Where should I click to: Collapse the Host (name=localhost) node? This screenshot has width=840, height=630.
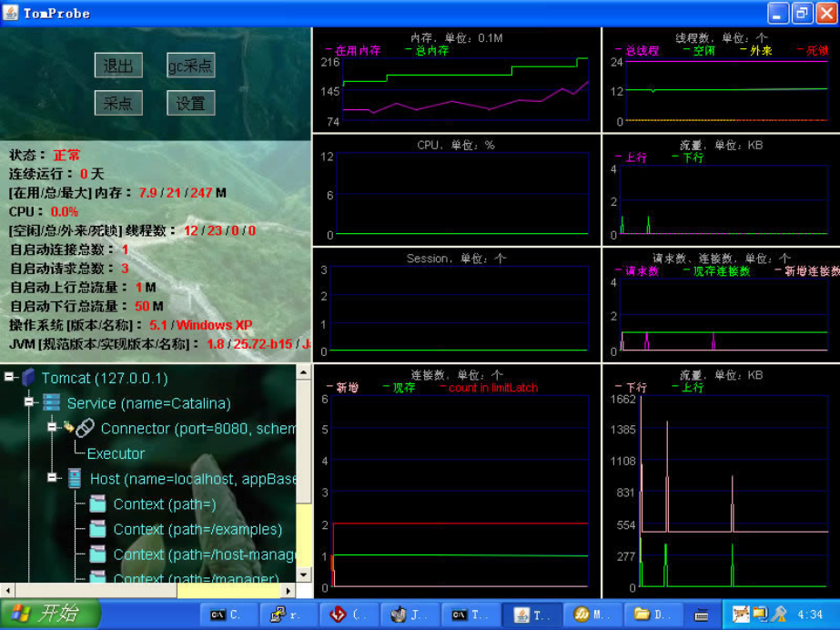click(x=52, y=477)
